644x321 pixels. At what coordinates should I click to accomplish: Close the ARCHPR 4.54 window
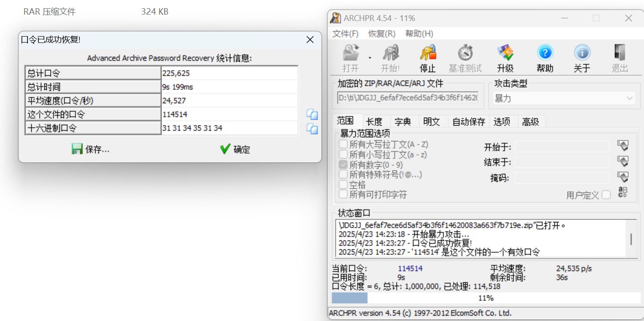(628, 18)
